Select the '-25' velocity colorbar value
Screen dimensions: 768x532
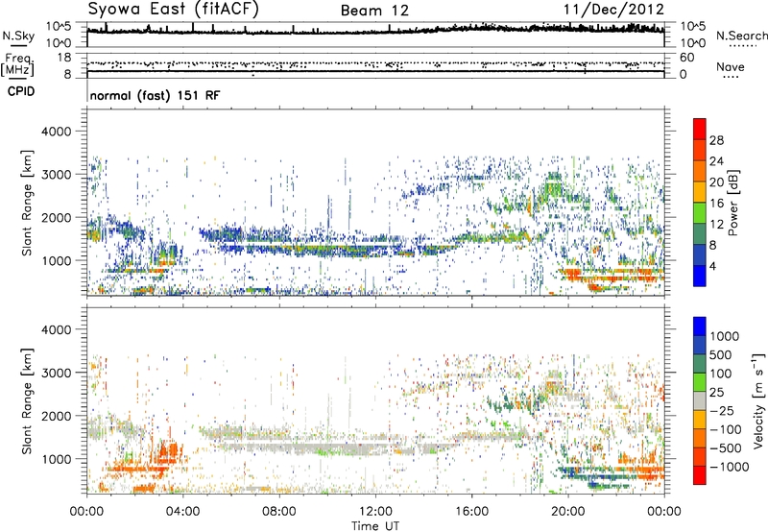(723, 411)
